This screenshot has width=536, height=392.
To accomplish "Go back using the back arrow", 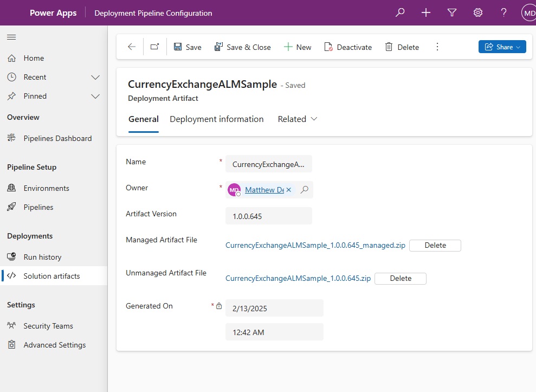I will click(x=132, y=47).
